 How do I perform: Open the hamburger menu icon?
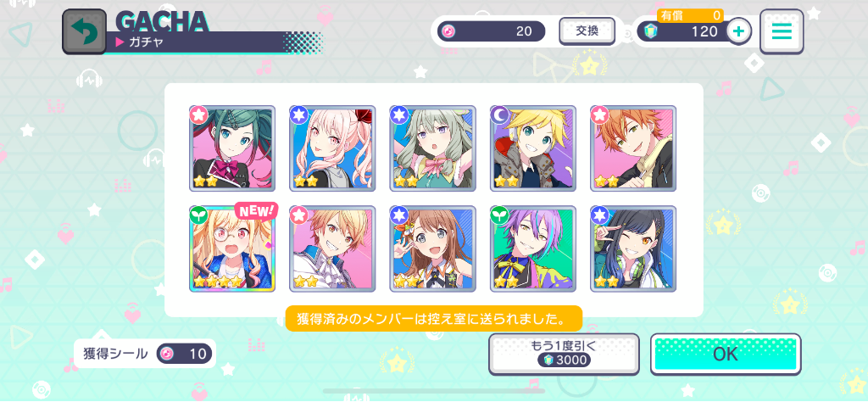point(782,31)
